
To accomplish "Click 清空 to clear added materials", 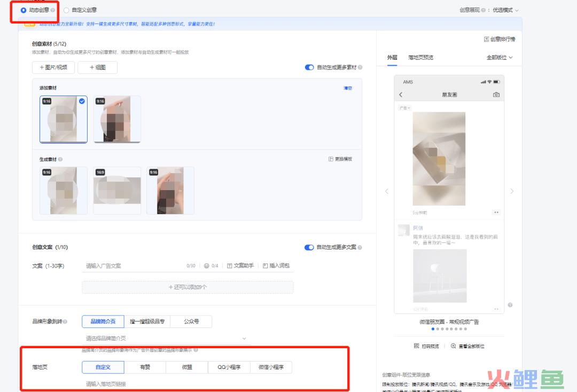I will 347,88.
